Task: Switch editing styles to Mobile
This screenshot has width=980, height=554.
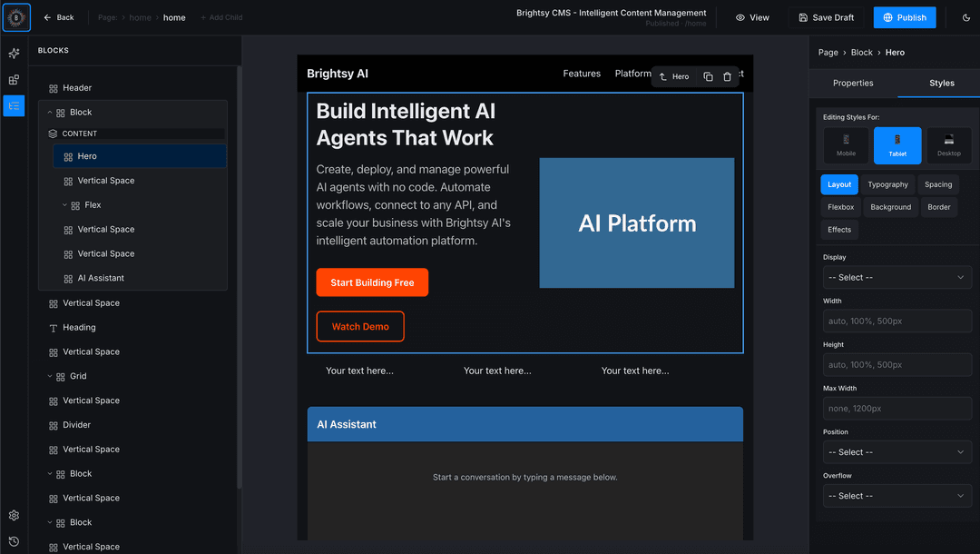Action: point(845,145)
